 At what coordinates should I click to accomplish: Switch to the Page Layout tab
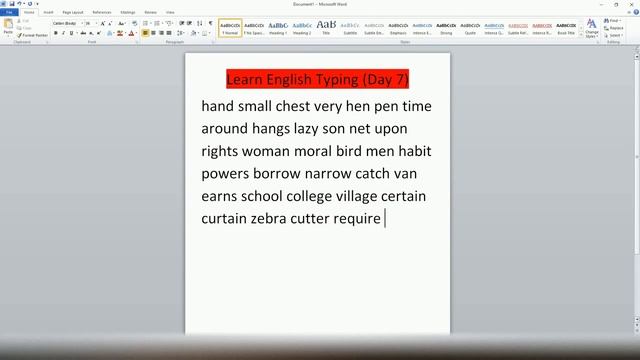(x=73, y=12)
